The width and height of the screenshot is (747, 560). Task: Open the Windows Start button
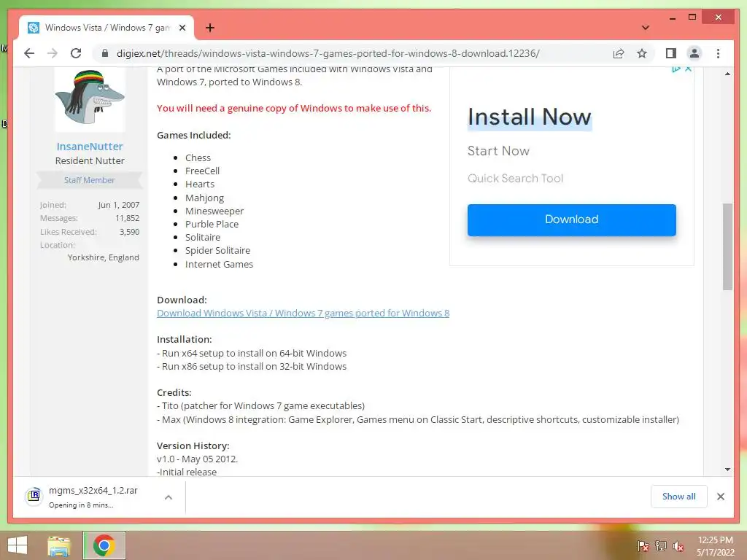pos(18,545)
